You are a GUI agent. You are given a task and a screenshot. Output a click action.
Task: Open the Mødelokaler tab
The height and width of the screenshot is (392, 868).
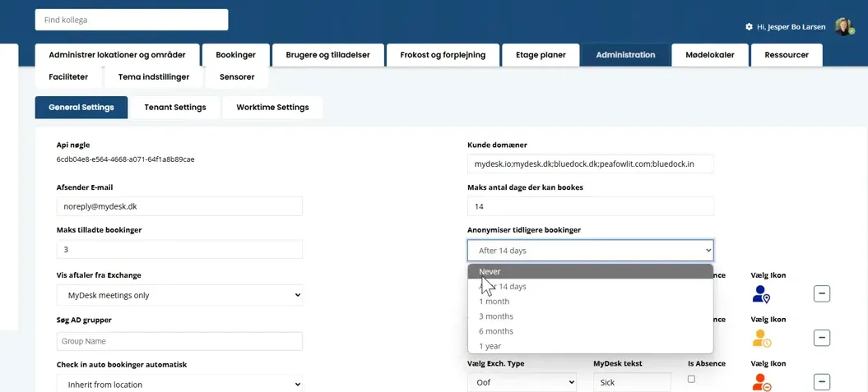710,55
